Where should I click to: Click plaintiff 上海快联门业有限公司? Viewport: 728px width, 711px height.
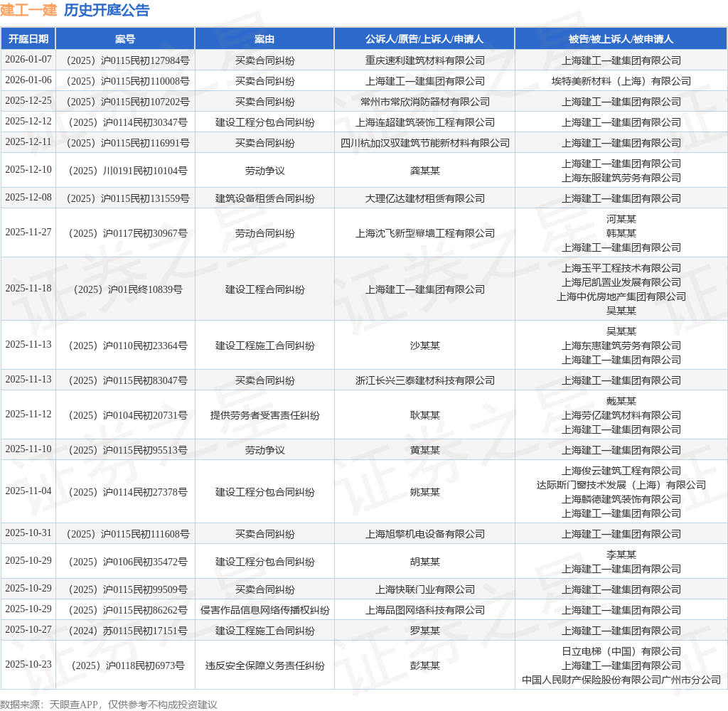tap(425, 589)
